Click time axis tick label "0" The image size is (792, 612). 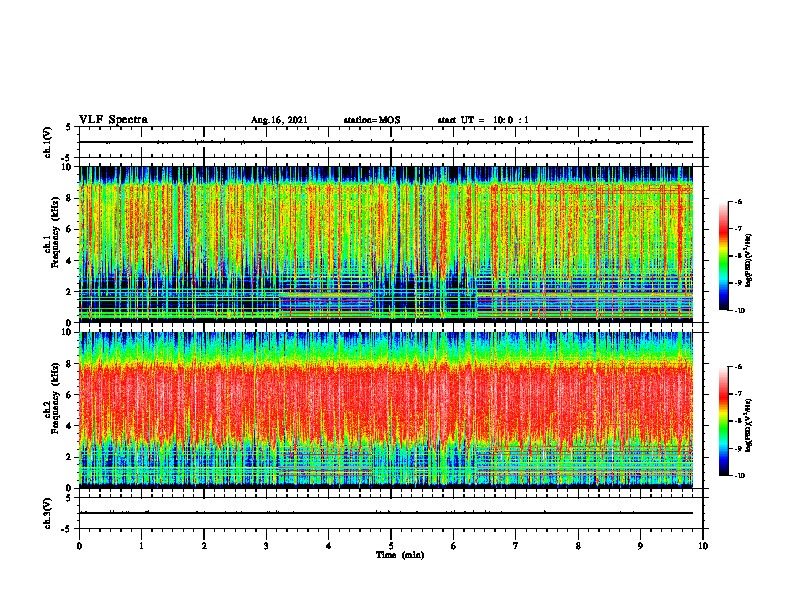pyautogui.click(x=79, y=546)
